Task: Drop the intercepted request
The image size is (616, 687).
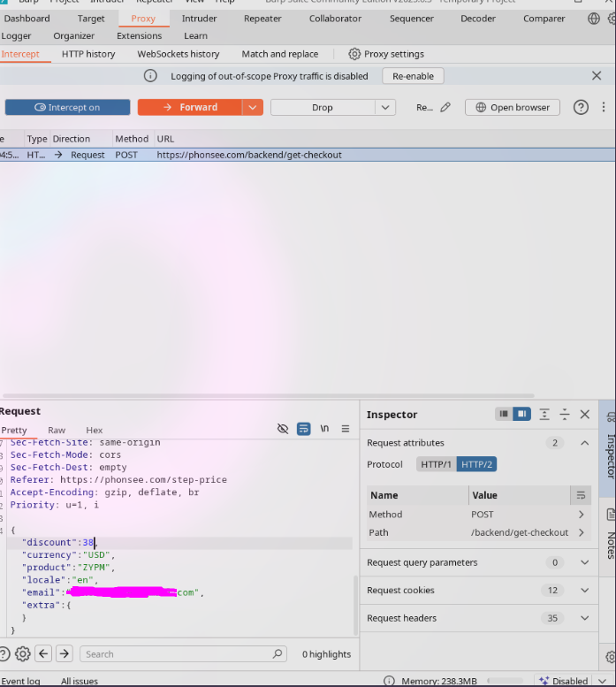Action: pos(323,107)
